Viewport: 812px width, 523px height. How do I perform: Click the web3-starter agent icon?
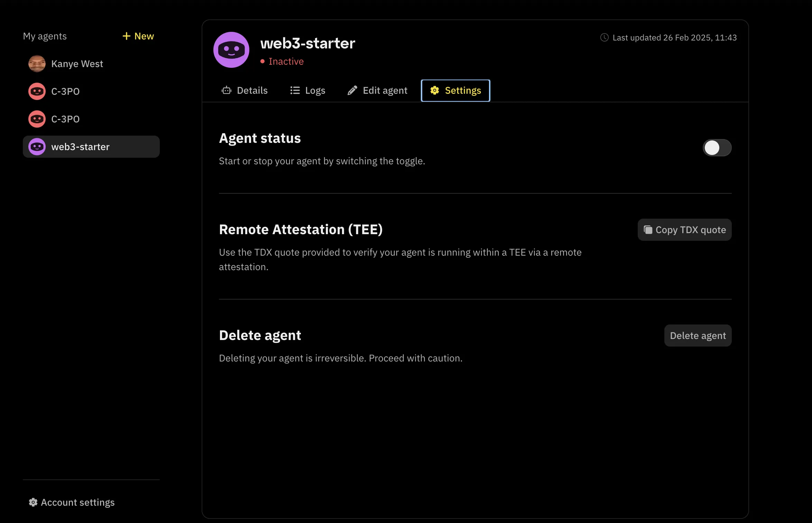[37, 146]
